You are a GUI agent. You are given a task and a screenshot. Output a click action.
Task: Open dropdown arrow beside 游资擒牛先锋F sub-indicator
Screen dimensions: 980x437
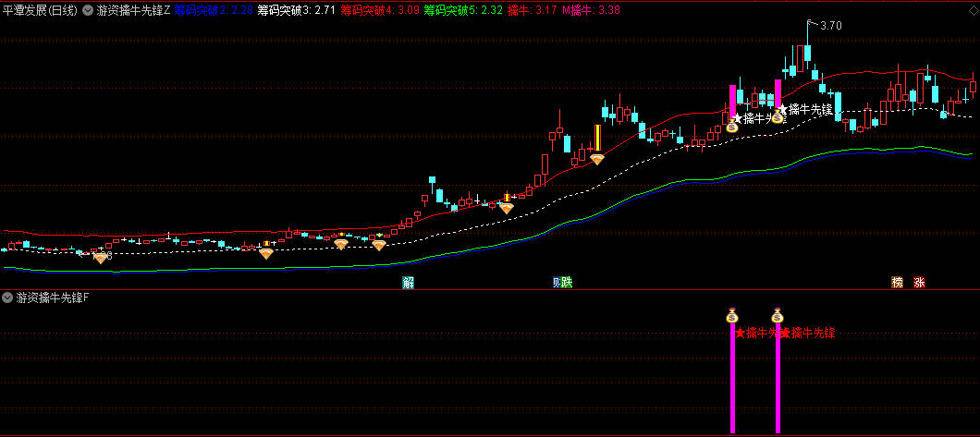(x=7, y=297)
